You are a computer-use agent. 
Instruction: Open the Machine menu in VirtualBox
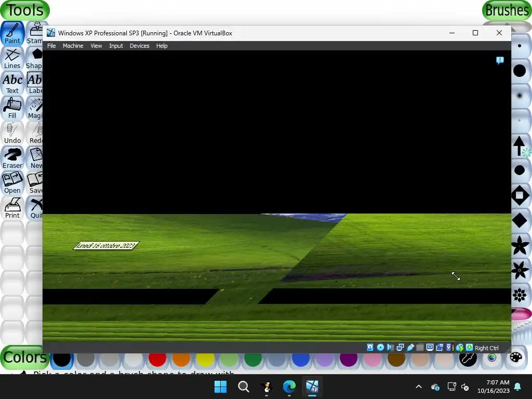click(x=73, y=46)
